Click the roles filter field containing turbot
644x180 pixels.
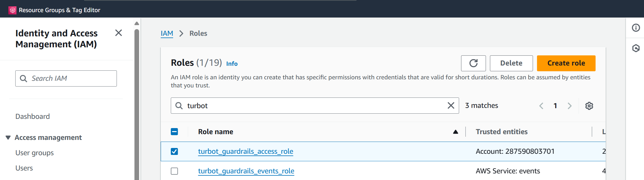pos(315,106)
